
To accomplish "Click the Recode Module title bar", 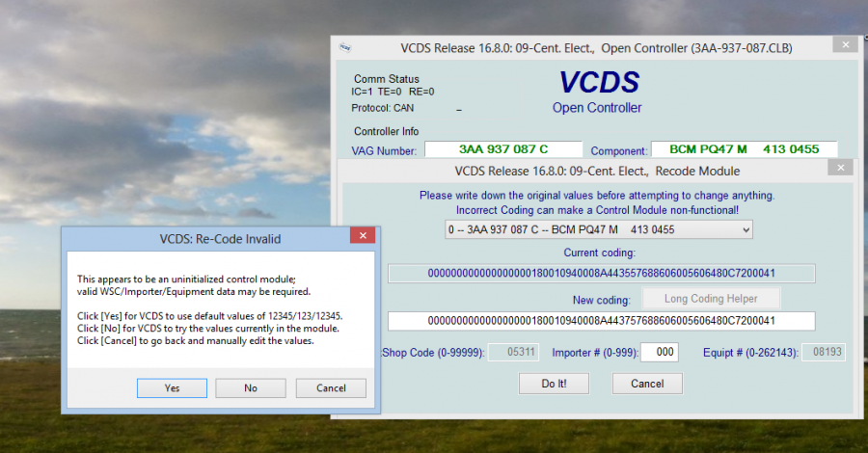I will 579,171.
